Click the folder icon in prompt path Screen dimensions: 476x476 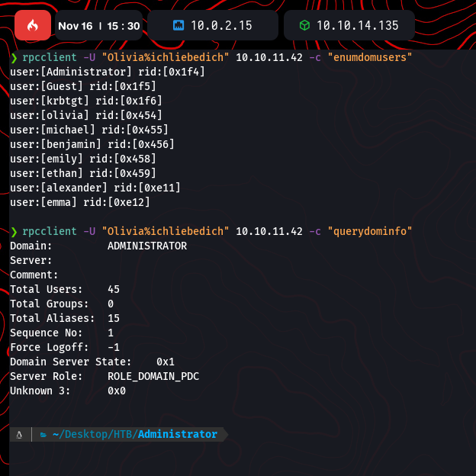coord(43,434)
